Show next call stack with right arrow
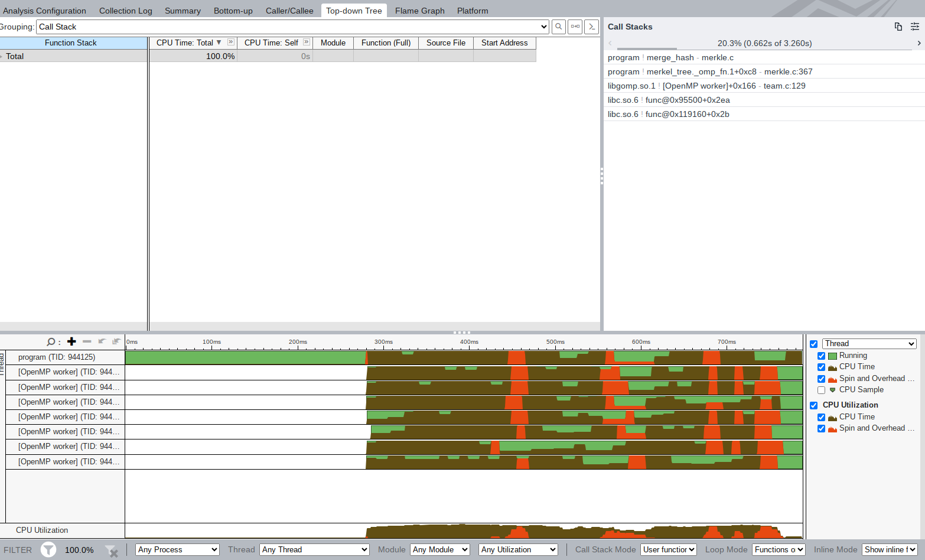Viewport: 925px width, 560px height. 919,43
